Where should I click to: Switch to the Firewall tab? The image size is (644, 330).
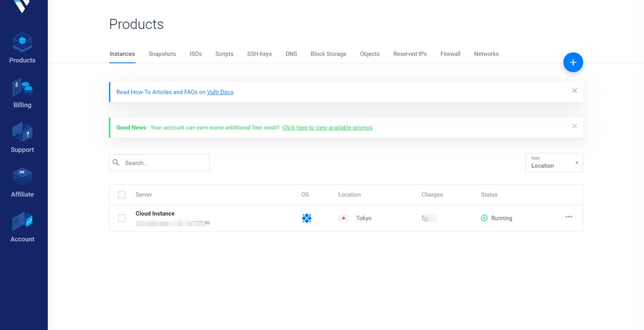pyautogui.click(x=450, y=54)
